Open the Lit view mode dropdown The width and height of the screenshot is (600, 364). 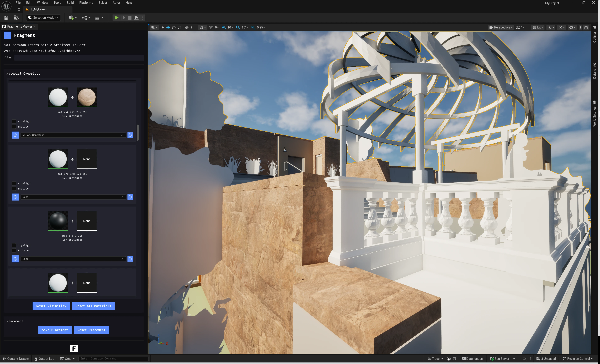(x=538, y=28)
